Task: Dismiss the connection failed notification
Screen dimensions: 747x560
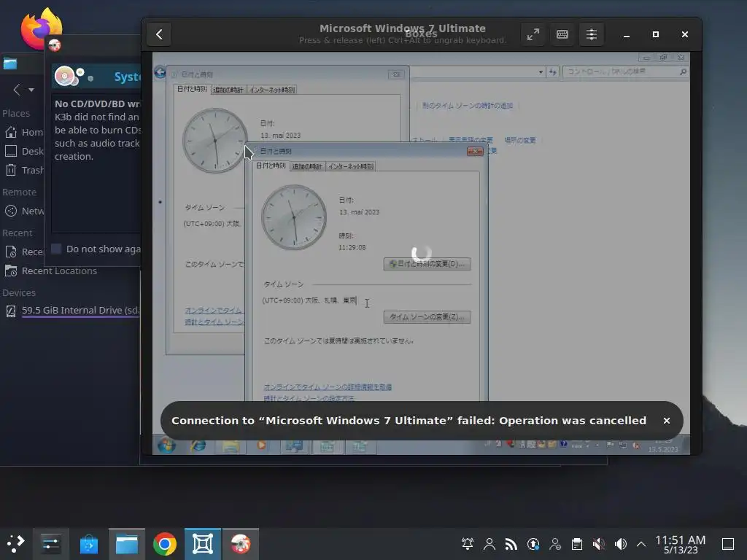Action: [x=667, y=421]
